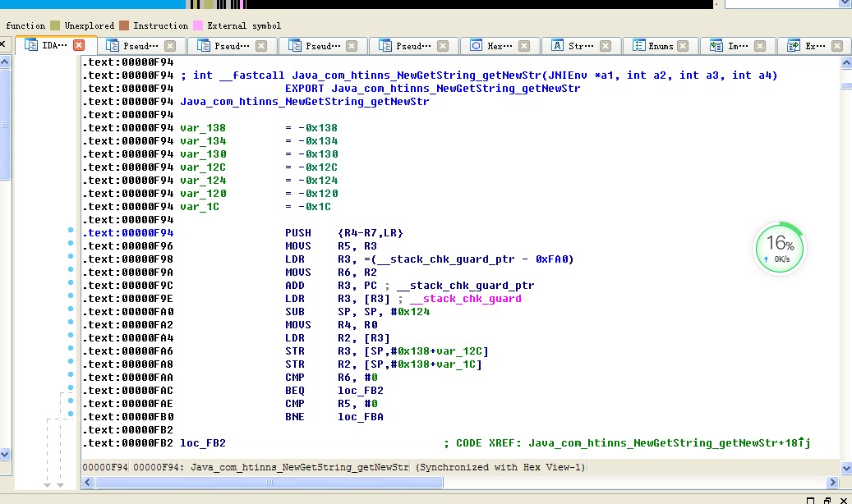Open the Hex view tab
The width and height of the screenshot is (852, 504).
tap(500, 46)
